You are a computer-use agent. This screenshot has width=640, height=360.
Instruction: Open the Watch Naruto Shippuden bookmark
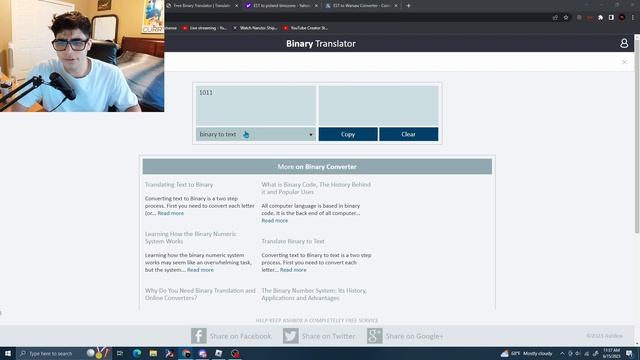(x=255, y=28)
